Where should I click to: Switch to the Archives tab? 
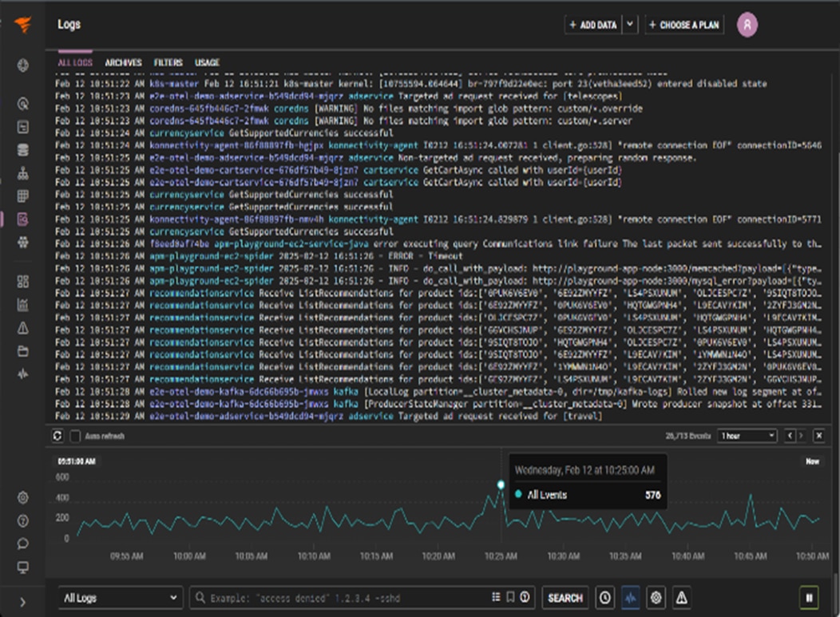click(x=123, y=62)
